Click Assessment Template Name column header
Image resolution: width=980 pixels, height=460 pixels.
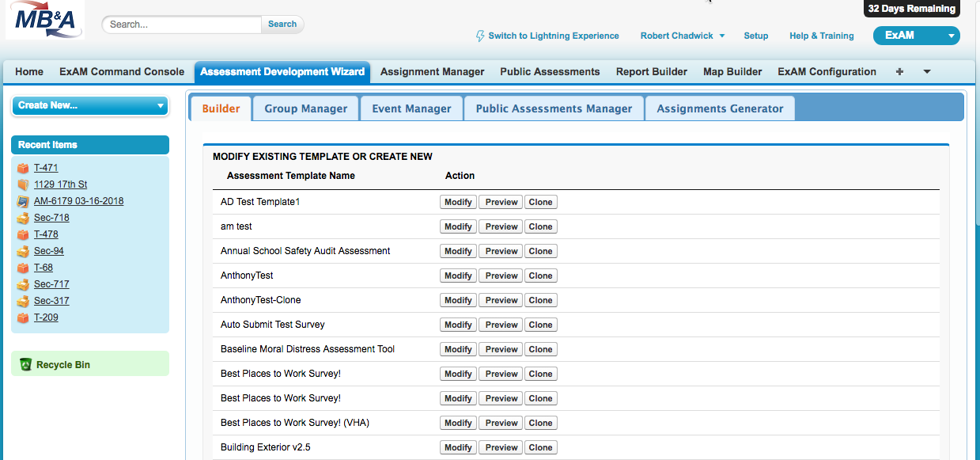pyautogui.click(x=291, y=176)
